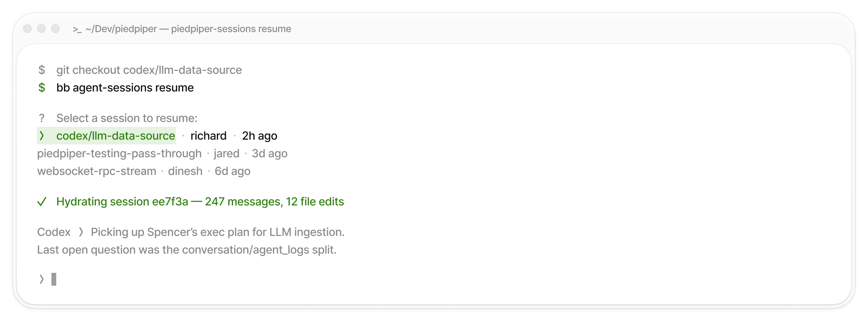Image resolution: width=868 pixels, height=321 pixels.
Task: Click the blinking cursor input area
Action: tap(54, 279)
